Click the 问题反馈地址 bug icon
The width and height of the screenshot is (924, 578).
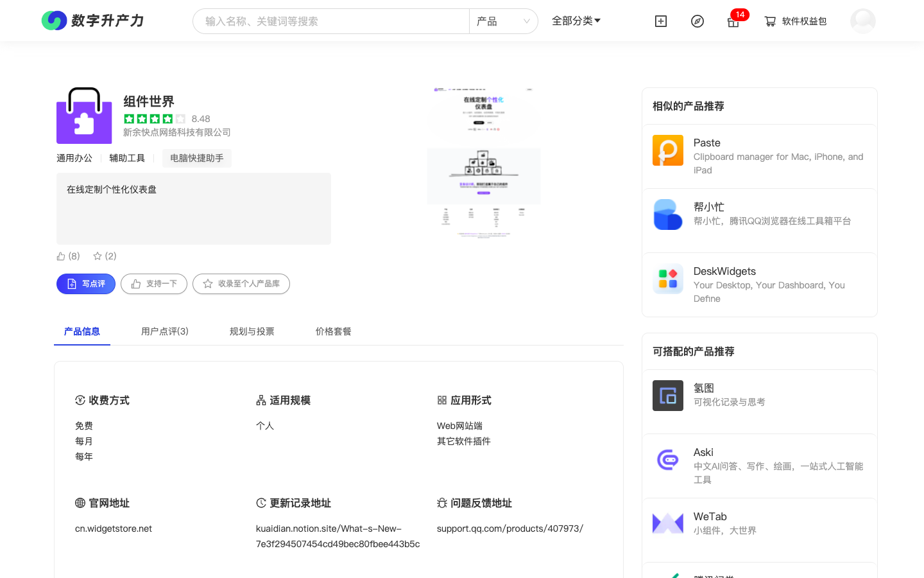pos(442,503)
